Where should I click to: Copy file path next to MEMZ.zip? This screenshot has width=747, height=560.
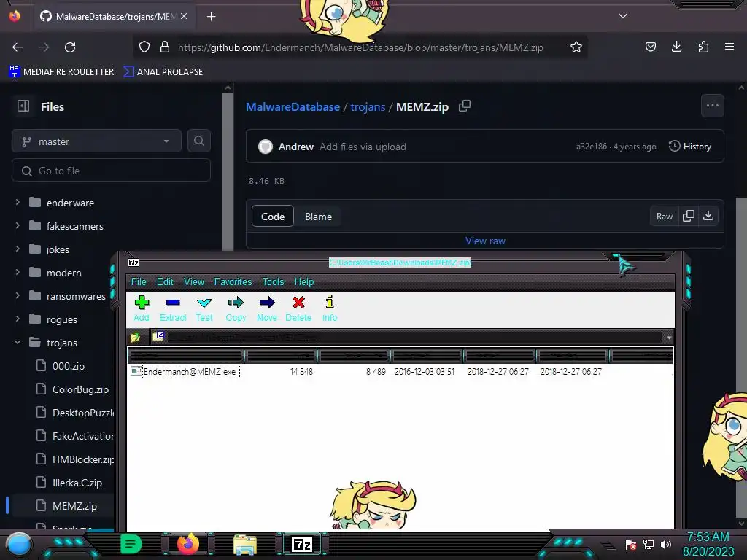click(x=465, y=106)
